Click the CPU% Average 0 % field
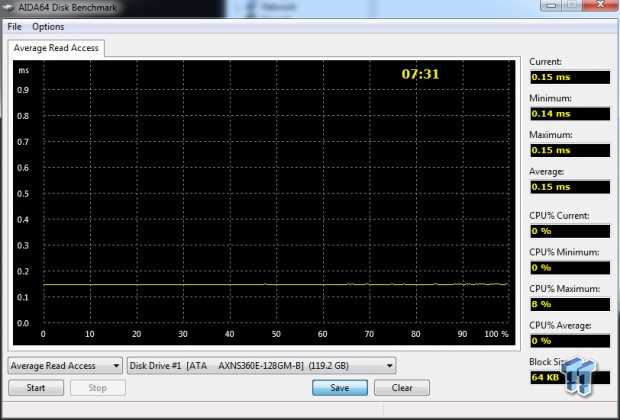 point(570,341)
